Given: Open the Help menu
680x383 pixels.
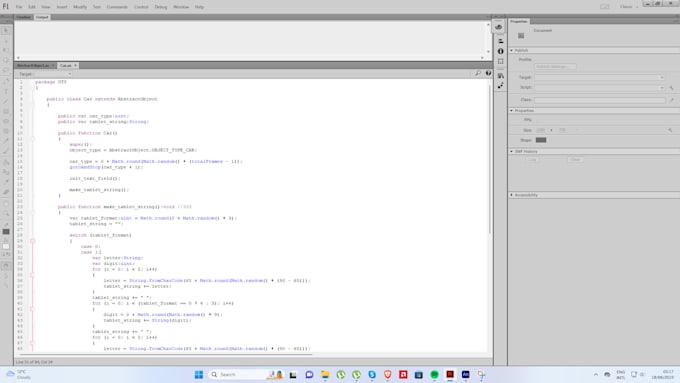Looking at the screenshot, I should coord(199,7).
